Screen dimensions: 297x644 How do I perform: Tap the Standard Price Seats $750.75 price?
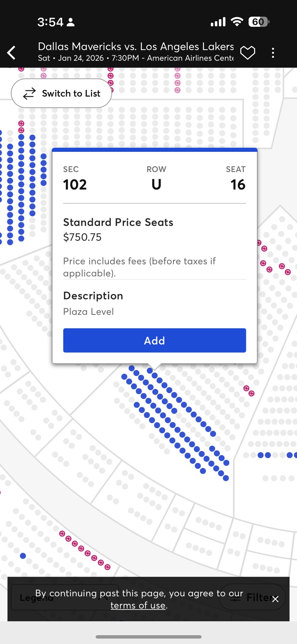click(x=82, y=237)
